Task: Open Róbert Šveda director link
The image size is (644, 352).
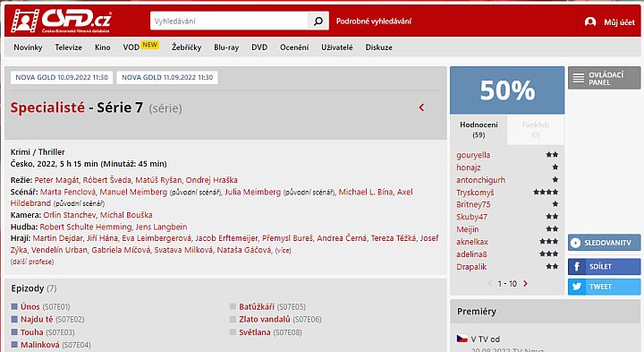Action: point(106,180)
